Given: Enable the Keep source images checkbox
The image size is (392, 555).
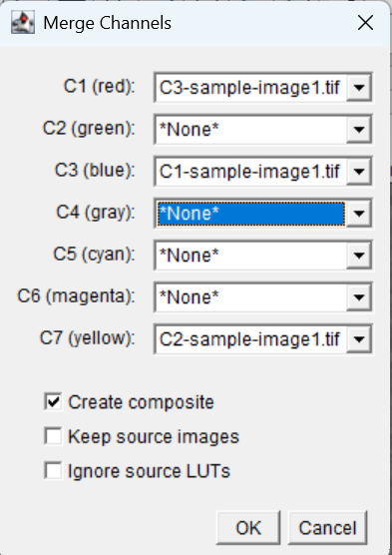Looking at the screenshot, I should coord(53,436).
